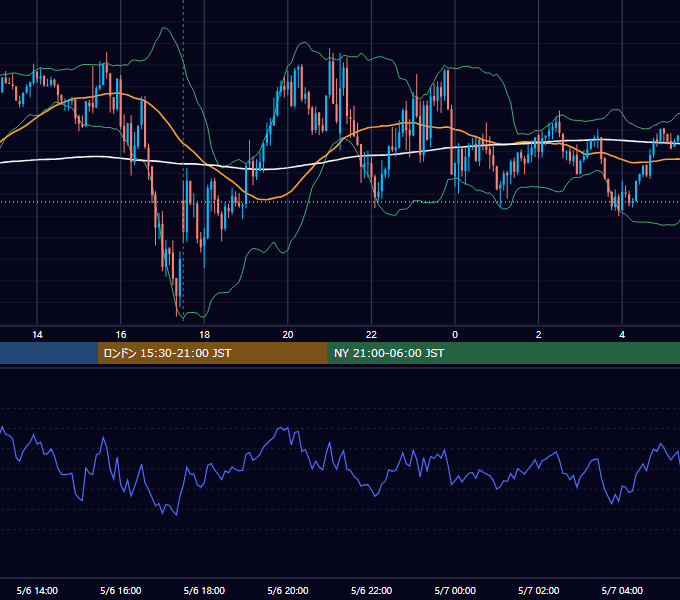Screen dimensions: 680x600
Task: Click the '5/6 20:00' label on oscillator axis
Action: [288, 590]
